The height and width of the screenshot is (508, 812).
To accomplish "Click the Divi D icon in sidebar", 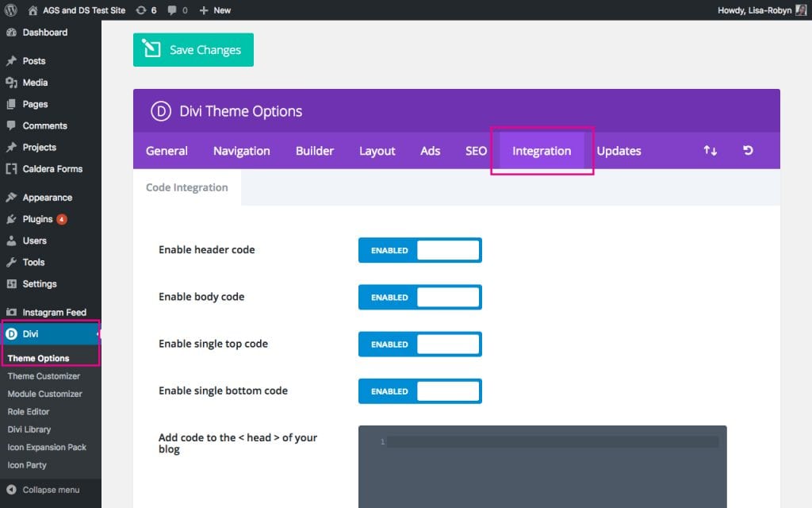I will (x=11, y=334).
